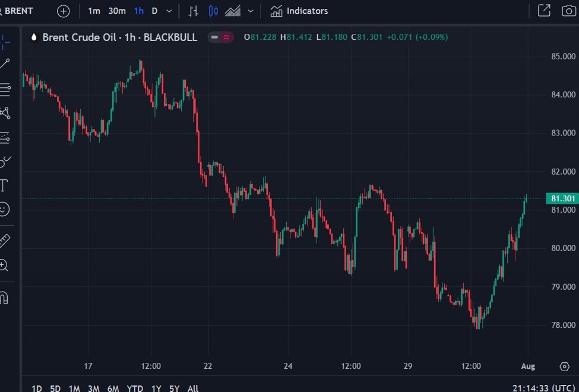Click the BRENT symbol search
This screenshot has height=392, width=579.
pos(18,11)
